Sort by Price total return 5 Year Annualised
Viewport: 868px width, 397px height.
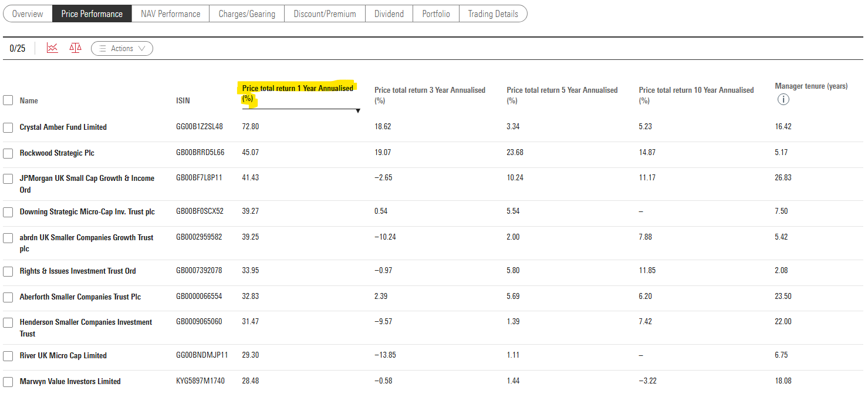562,95
